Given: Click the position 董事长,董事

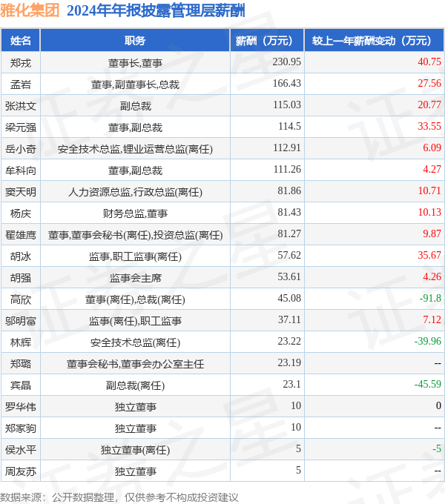Looking at the screenshot, I should coord(135,63).
